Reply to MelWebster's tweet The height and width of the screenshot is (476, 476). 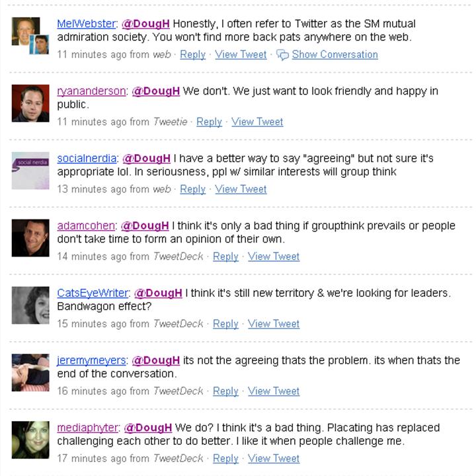(193, 55)
